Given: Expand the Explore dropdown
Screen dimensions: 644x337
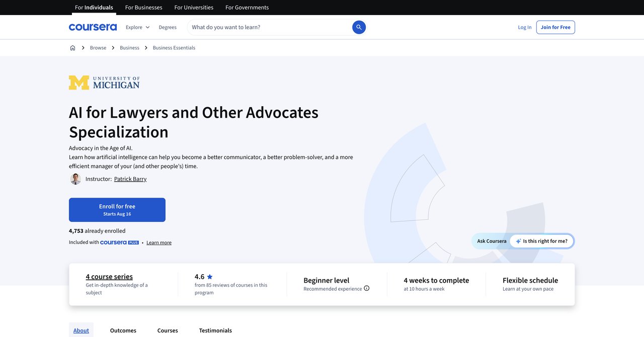Looking at the screenshot, I should click(137, 27).
